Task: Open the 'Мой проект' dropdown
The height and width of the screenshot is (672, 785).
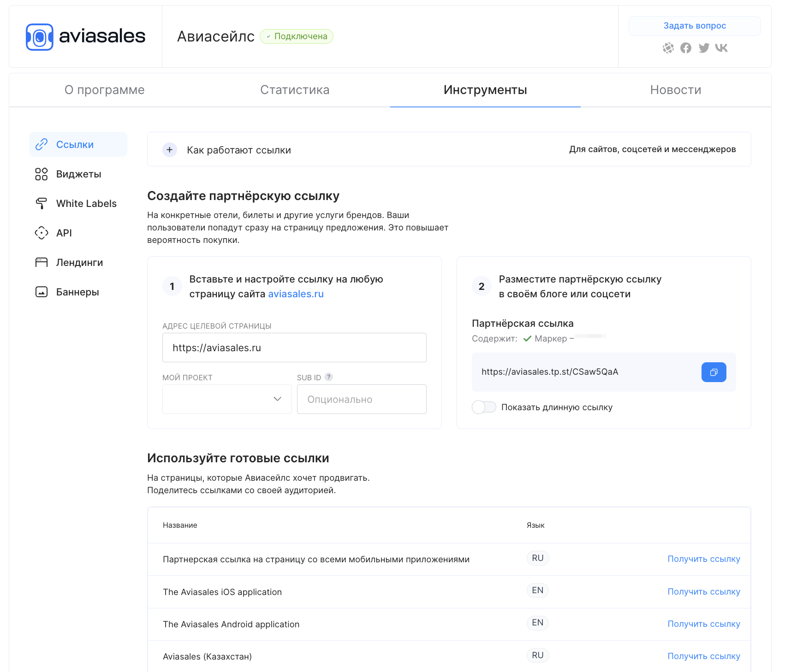Action: (x=227, y=399)
